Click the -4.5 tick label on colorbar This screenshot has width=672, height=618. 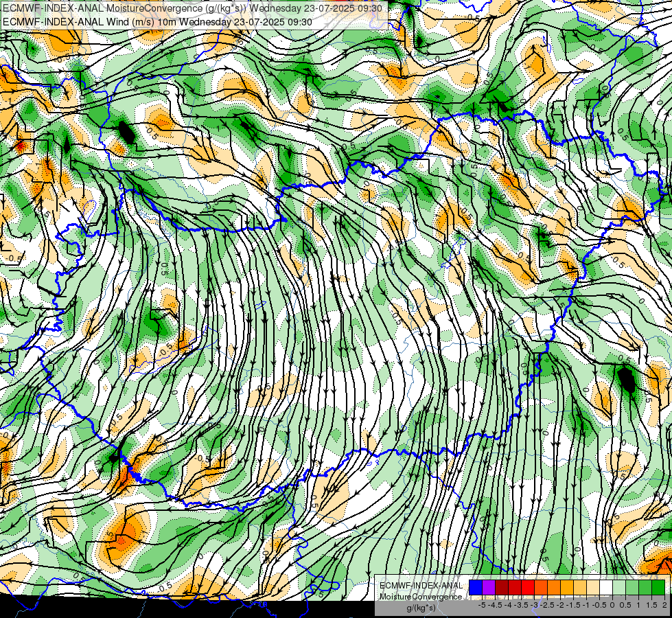tap(496, 605)
